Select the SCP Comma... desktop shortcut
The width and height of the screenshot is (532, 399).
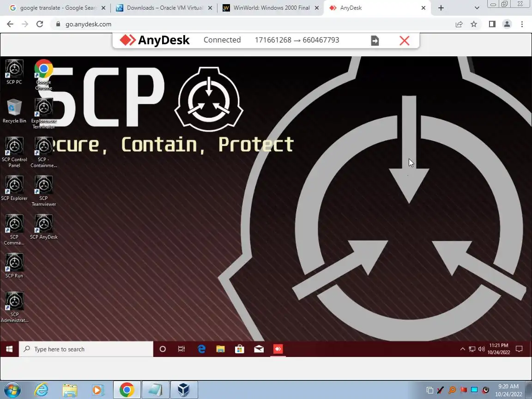14,230
